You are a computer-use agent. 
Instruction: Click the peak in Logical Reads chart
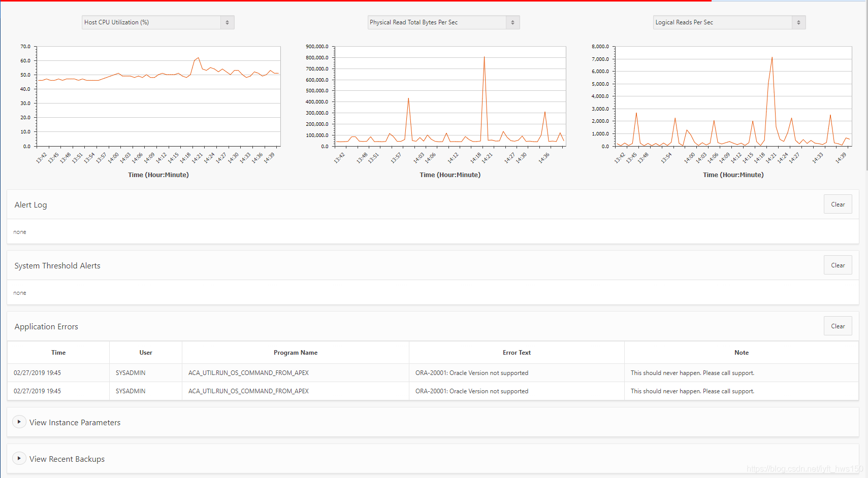[x=772, y=57]
